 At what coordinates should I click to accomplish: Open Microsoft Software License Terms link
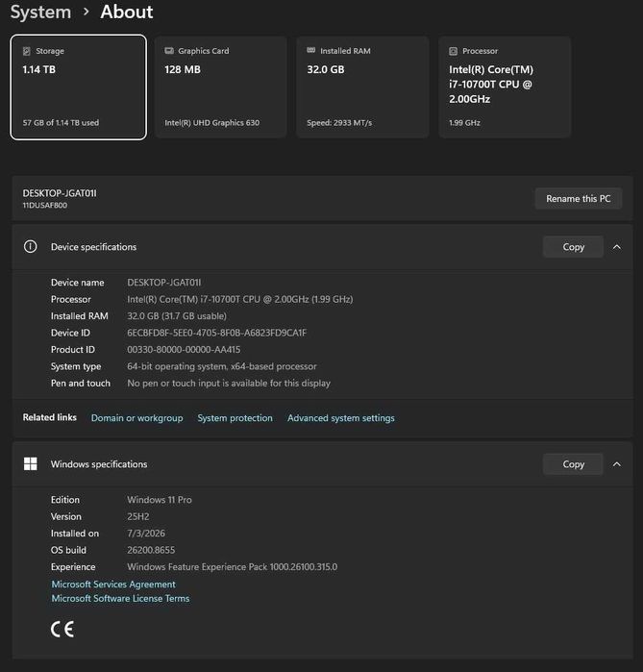(x=120, y=598)
